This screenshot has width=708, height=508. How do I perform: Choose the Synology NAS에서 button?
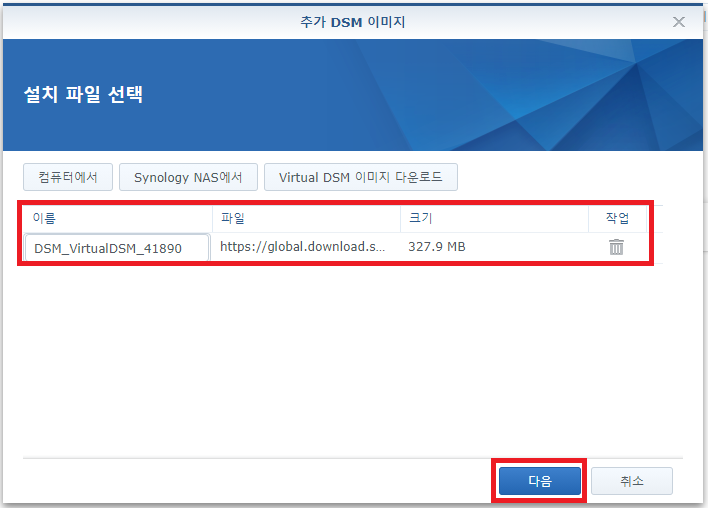click(188, 177)
